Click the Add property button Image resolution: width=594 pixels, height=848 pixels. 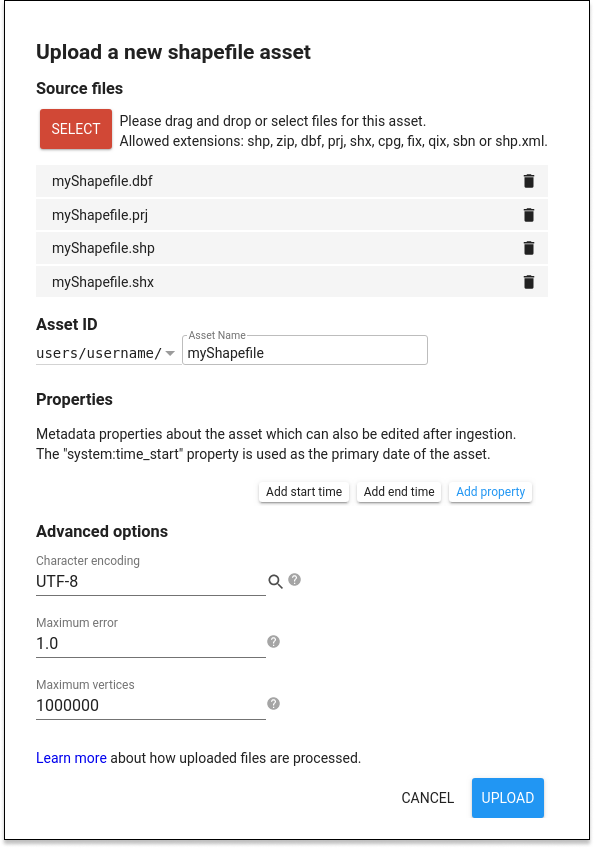pyautogui.click(x=490, y=492)
